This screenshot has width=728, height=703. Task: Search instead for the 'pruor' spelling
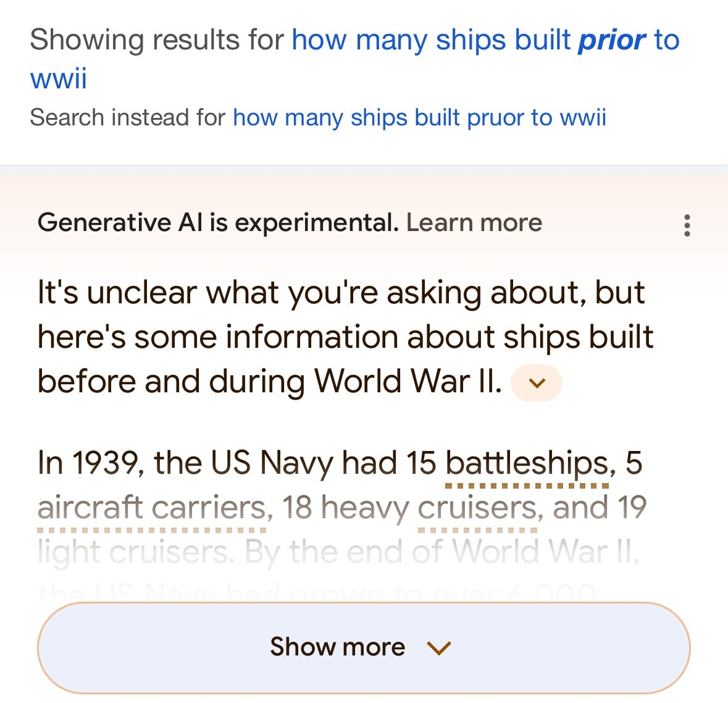[419, 117]
